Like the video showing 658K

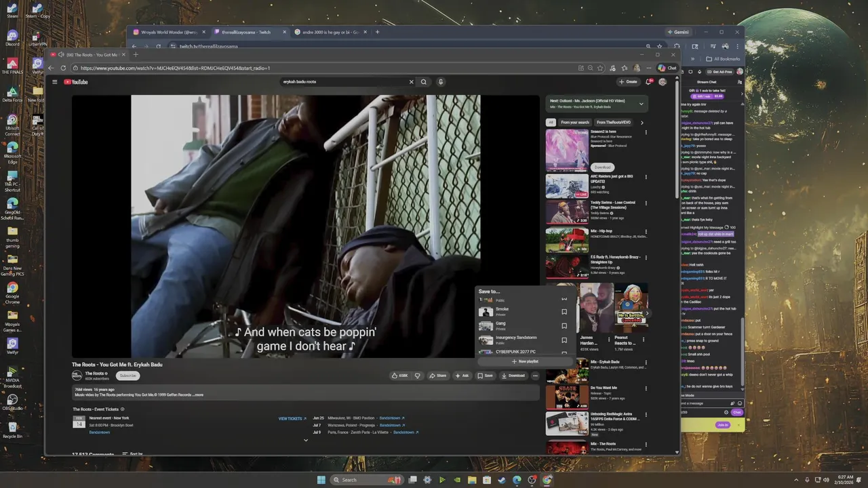tap(400, 375)
